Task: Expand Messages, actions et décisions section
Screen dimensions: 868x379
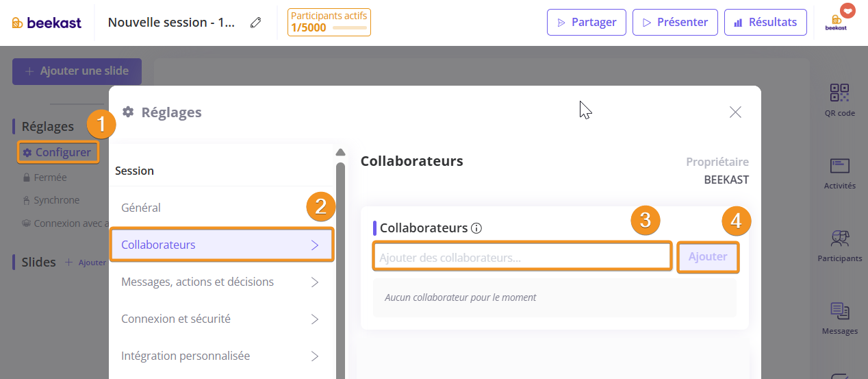Action: (220, 282)
